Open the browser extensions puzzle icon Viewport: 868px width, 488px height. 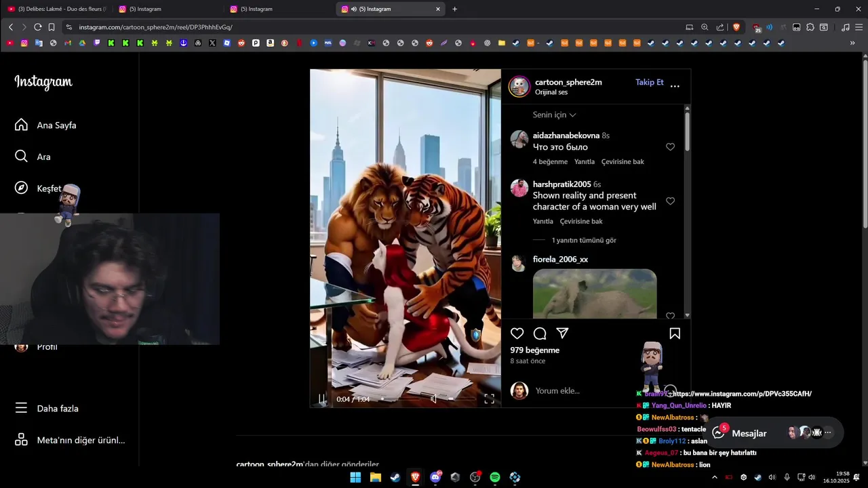[x=810, y=27]
